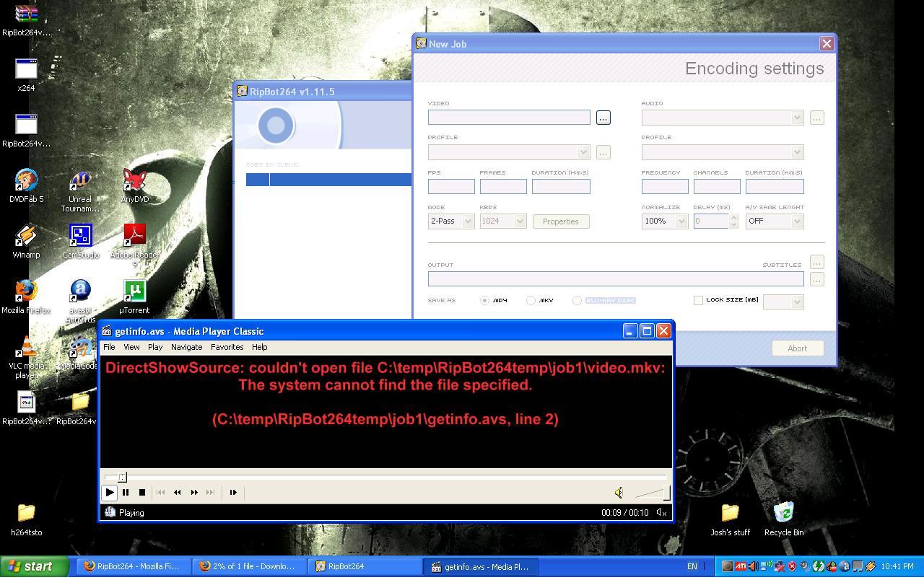Click the seek bar slider thumb
The width and height of the screenshot is (924, 580).
[x=122, y=477]
